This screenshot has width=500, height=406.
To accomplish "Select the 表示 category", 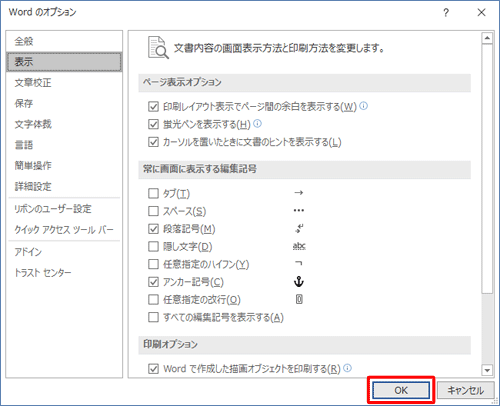I will tap(64, 62).
